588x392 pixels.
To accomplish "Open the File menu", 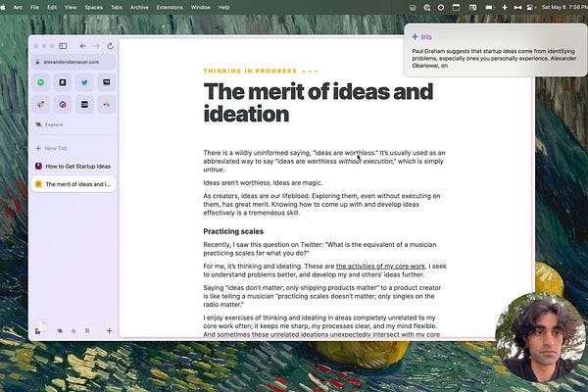I will click(x=34, y=7).
